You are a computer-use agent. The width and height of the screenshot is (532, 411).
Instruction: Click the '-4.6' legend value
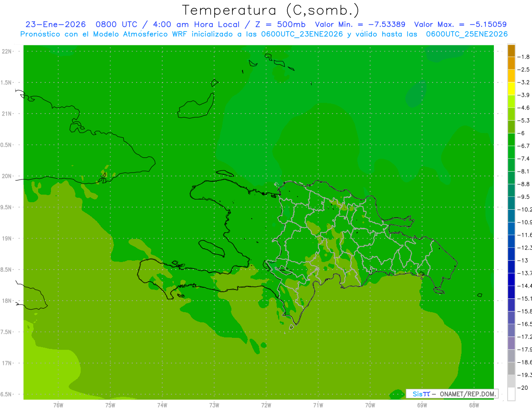[x=524, y=108]
